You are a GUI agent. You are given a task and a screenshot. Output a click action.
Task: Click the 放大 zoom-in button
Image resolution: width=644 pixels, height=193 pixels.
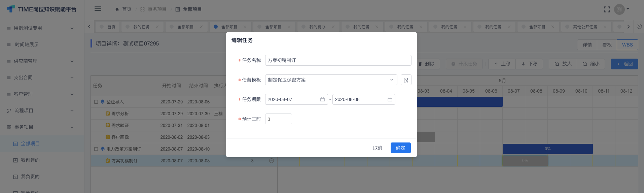(563, 64)
